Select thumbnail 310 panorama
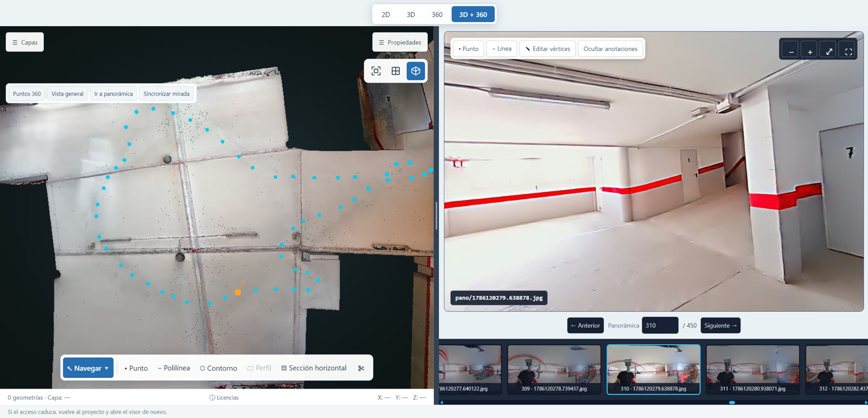 (x=653, y=369)
